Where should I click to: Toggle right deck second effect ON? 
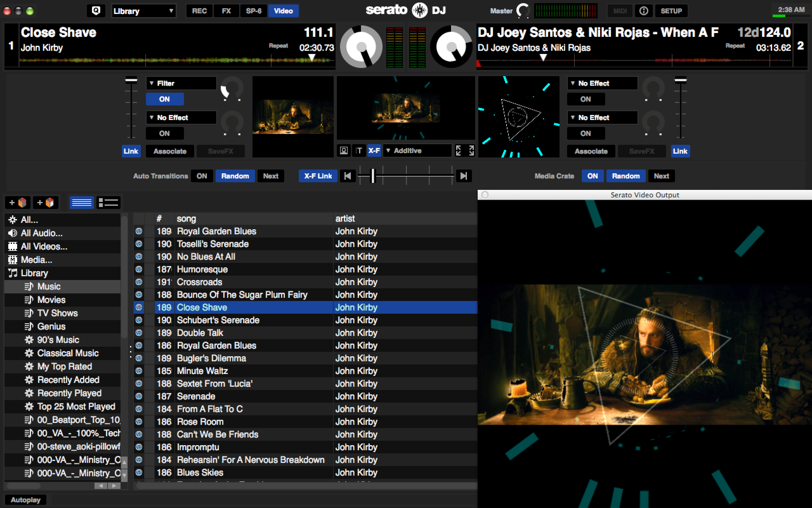[586, 133]
